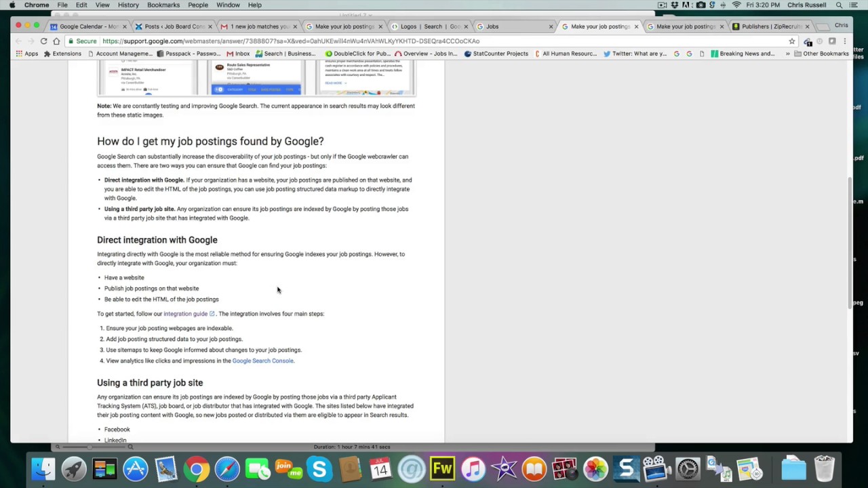The height and width of the screenshot is (488, 868).
Task: Open the Window menu
Action: [x=228, y=5]
